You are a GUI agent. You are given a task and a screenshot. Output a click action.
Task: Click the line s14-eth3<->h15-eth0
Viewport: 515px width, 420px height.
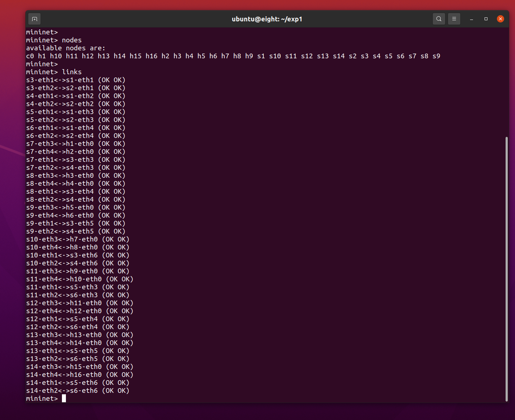(x=80, y=367)
